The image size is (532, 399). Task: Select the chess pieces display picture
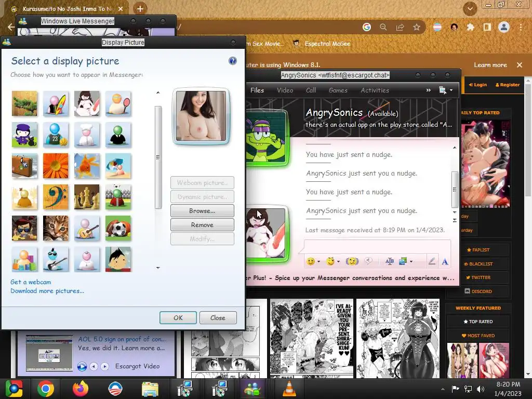pyautogui.click(x=87, y=197)
